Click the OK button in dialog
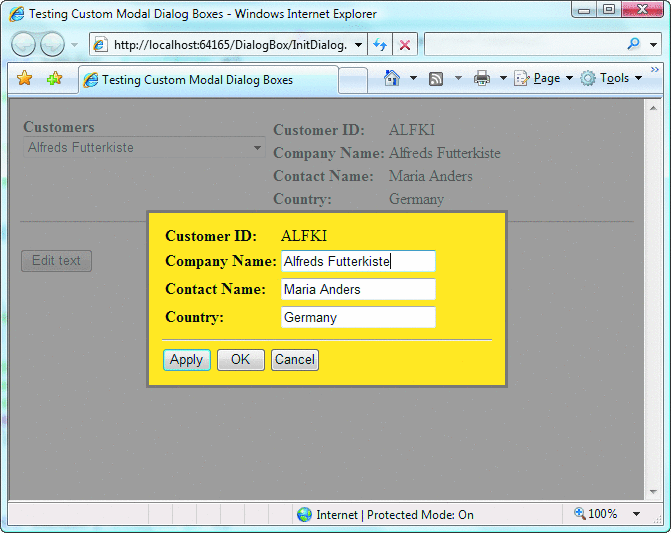The width and height of the screenshot is (671, 533). point(240,360)
